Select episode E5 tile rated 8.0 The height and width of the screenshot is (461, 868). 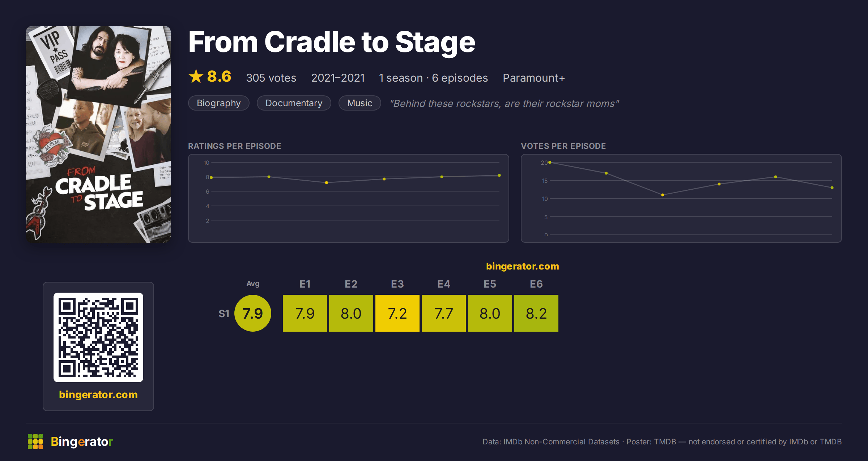(490, 313)
